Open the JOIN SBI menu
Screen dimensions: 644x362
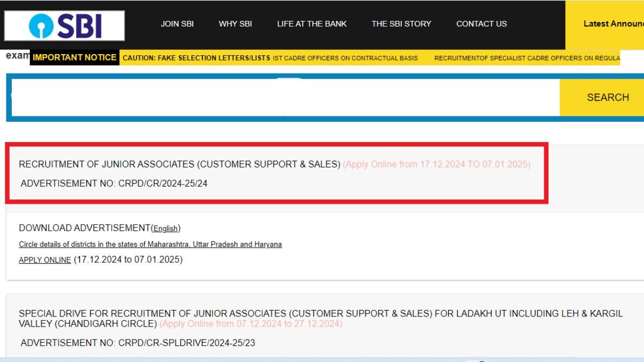[x=177, y=24]
